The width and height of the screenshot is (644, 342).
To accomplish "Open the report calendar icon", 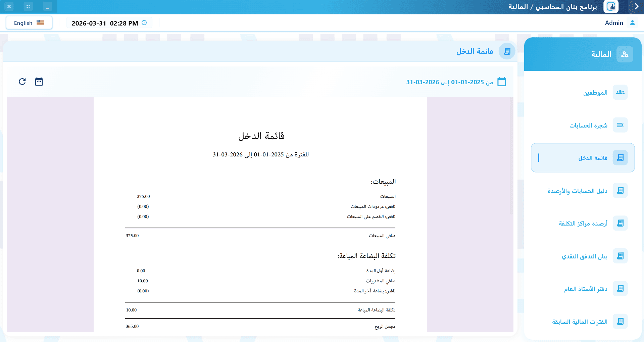I will pos(39,81).
